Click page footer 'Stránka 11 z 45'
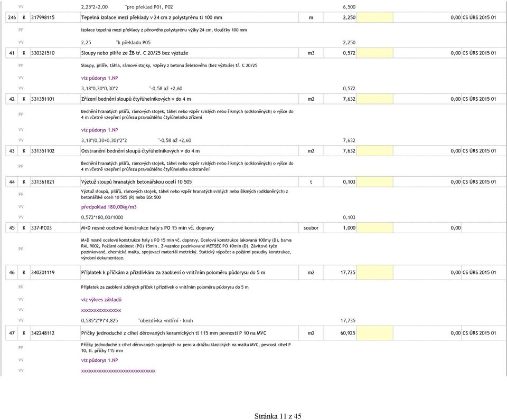 [x=278, y=416]
